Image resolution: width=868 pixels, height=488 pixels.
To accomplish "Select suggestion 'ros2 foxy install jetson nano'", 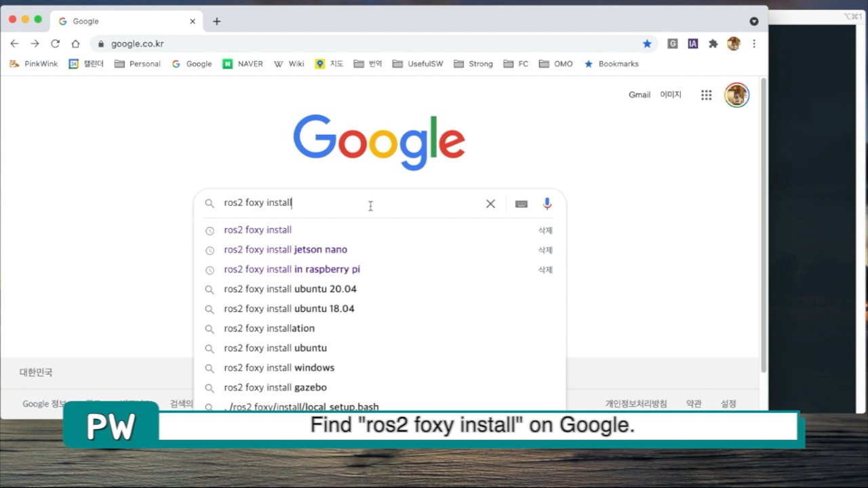I will (x=380, y=249).
